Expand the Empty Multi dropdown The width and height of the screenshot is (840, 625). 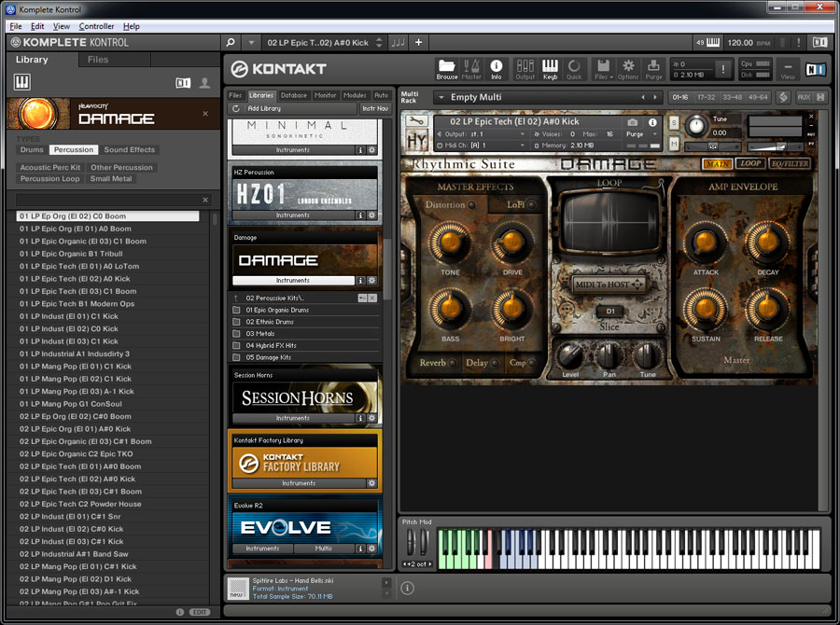441,97
